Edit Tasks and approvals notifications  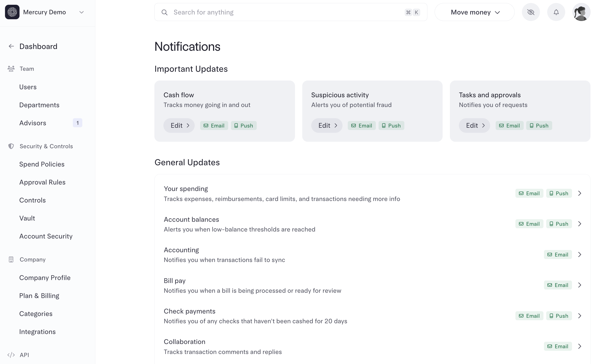click(474, 125)
